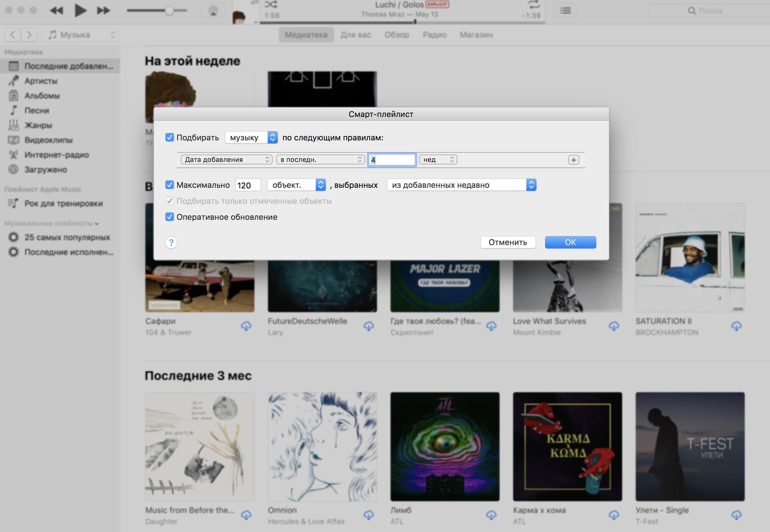770x532 pixels.
Task: Select Последние добавленные in sidebar
Action: coord(60,66)
